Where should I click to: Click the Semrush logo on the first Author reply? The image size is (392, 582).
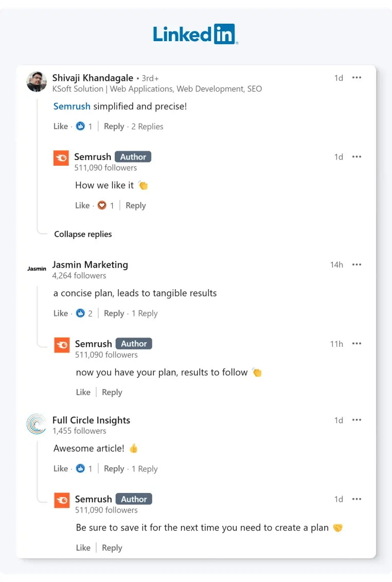pos(61,158)
